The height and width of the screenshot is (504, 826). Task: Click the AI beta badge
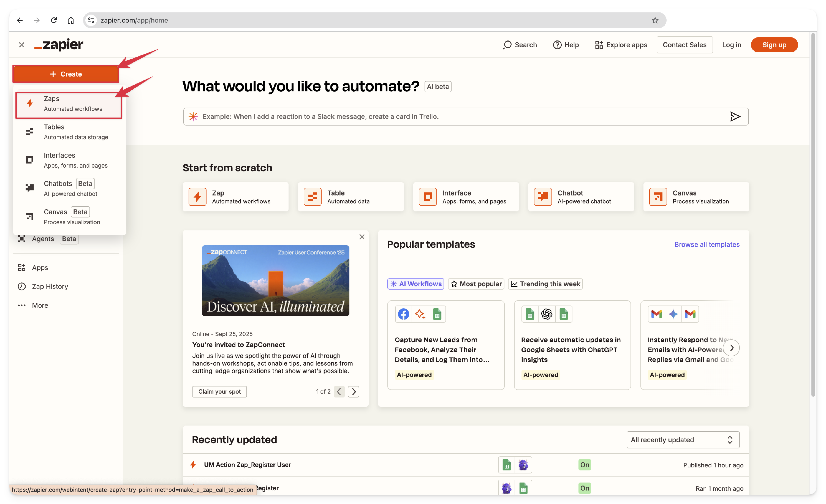coord(438,86)
